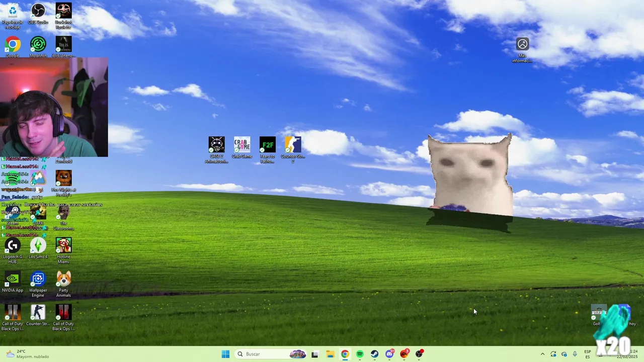Select the Hotline Miami desktop icon
The image size is (644, 362).
click(x=63, y=250)
